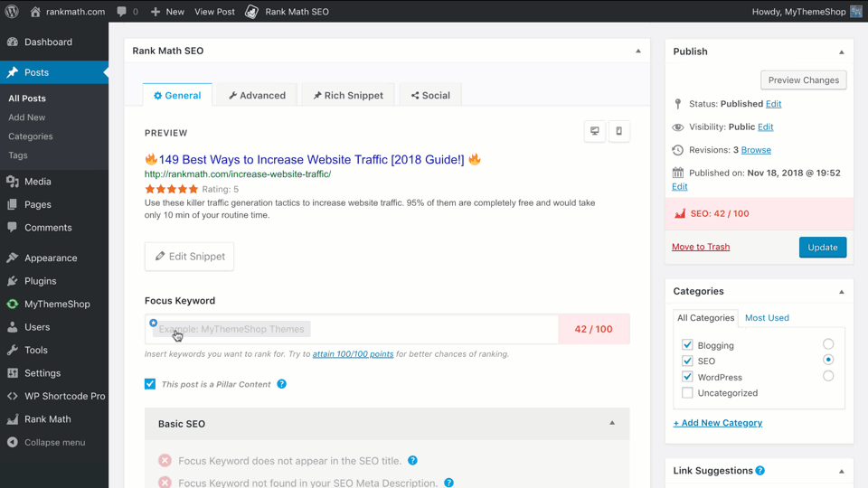Switch to the Social tab
This screenshot has width=868, height=488.
(430, 95)
